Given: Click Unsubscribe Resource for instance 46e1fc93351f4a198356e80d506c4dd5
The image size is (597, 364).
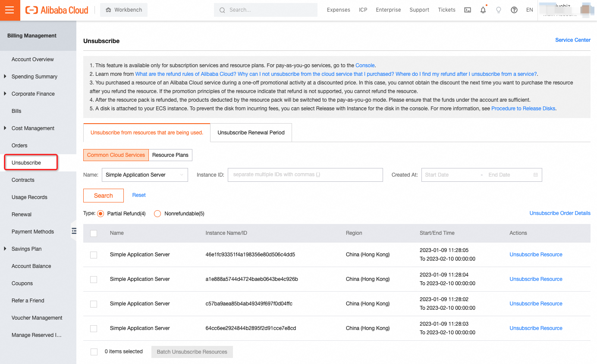Looking at the screenshot, I should [x=536, y=255].
